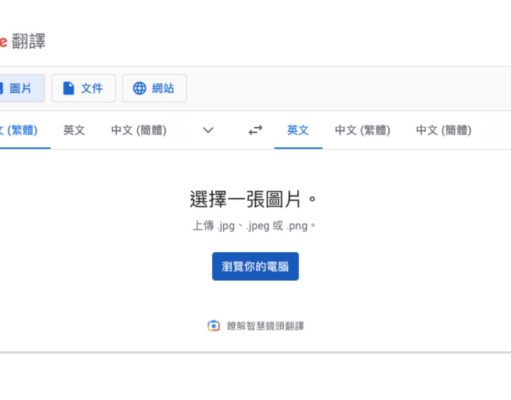Select the 圖片 (image) tab
Image resolution: width=511 pixels, height=400 pixels.
click(x=21, y=88)
